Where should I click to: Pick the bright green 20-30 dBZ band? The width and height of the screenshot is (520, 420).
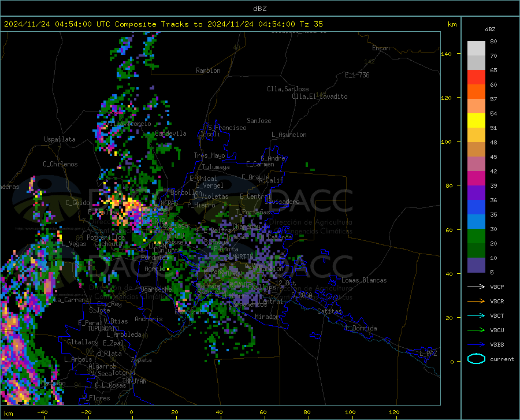click(x=476, y=236)
